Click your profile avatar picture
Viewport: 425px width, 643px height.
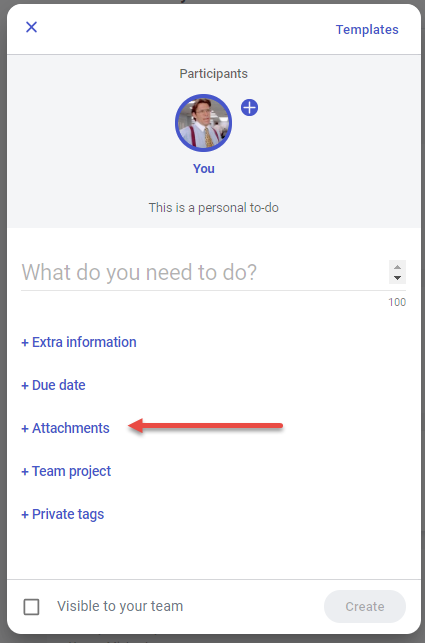[203, 123]
